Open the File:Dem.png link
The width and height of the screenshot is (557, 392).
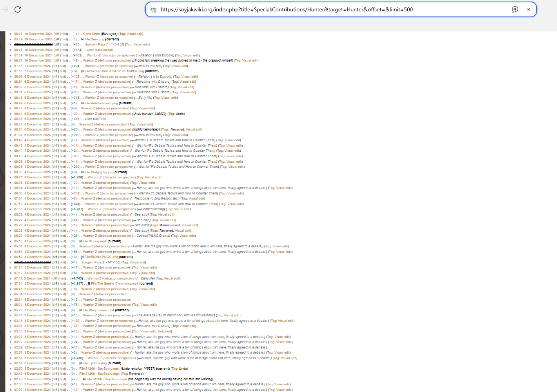click(x=94, y=39)
